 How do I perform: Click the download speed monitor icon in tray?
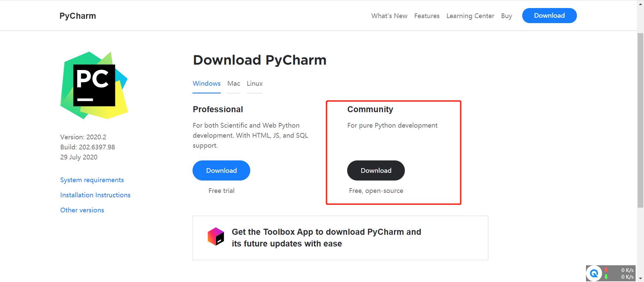595,273
